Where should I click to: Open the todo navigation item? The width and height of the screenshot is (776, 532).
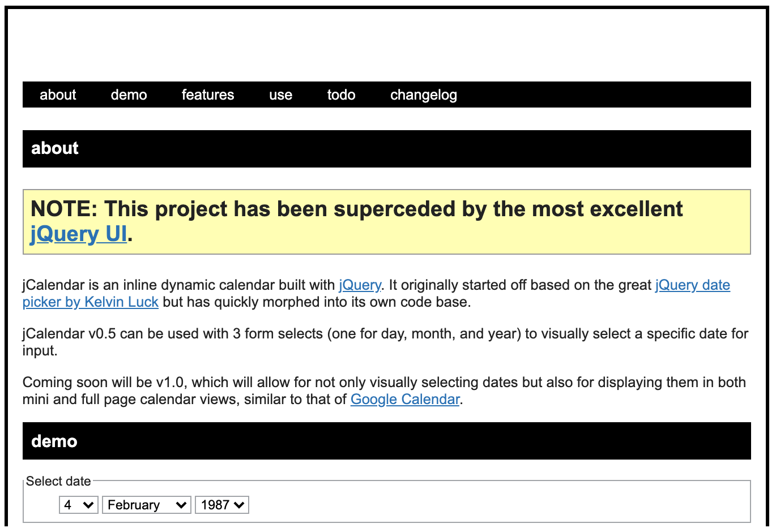pyautogui.click(x=341, y=95)
